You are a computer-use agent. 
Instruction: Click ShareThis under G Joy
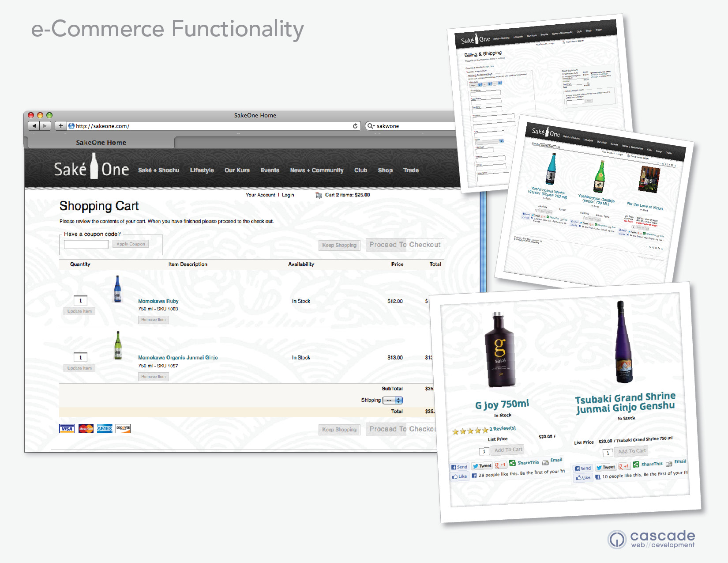(524, 463)
